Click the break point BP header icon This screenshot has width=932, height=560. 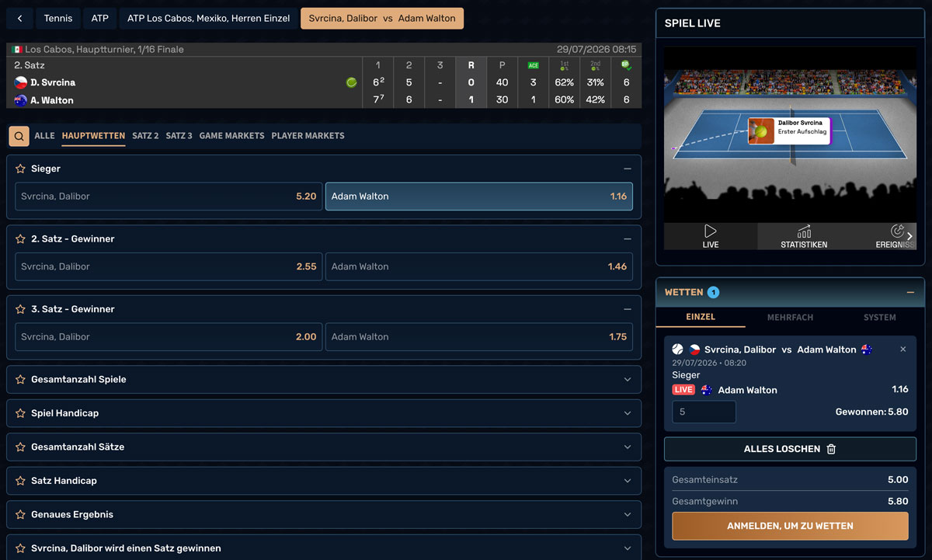[x=626, y=65]
